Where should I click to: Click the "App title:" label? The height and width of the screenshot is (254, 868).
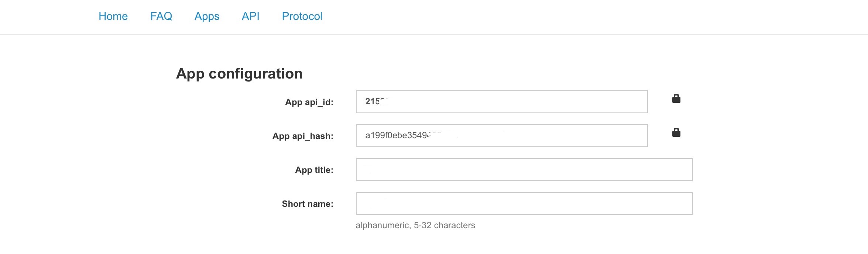pyautogui.click(x=314, y=170)
